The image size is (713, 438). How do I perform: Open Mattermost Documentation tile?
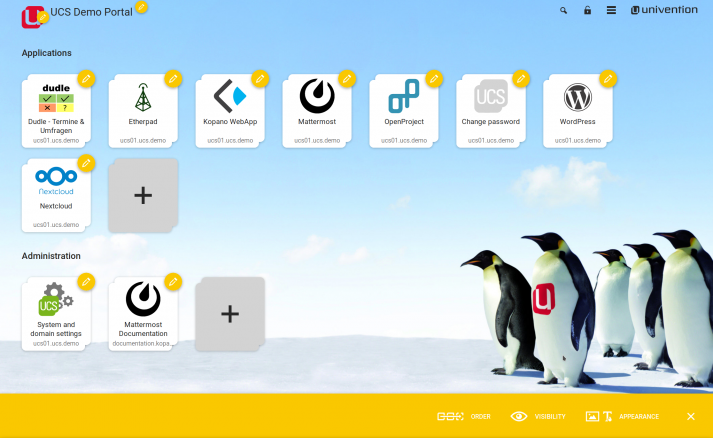tap(143, 314)
